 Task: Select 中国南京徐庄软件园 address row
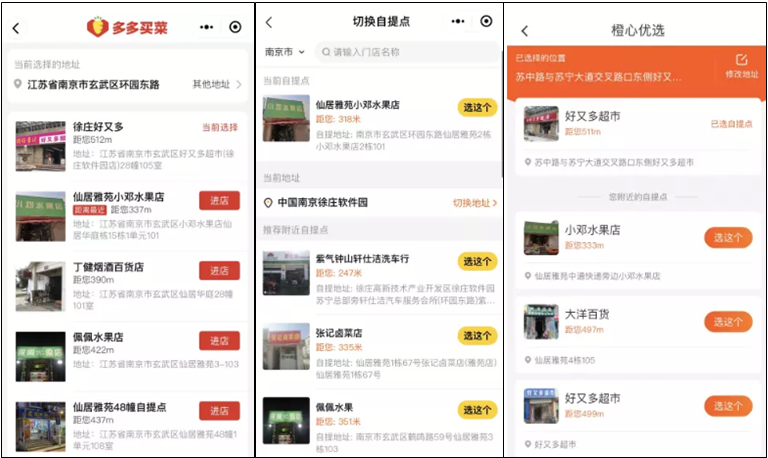(x=380, y=203)
